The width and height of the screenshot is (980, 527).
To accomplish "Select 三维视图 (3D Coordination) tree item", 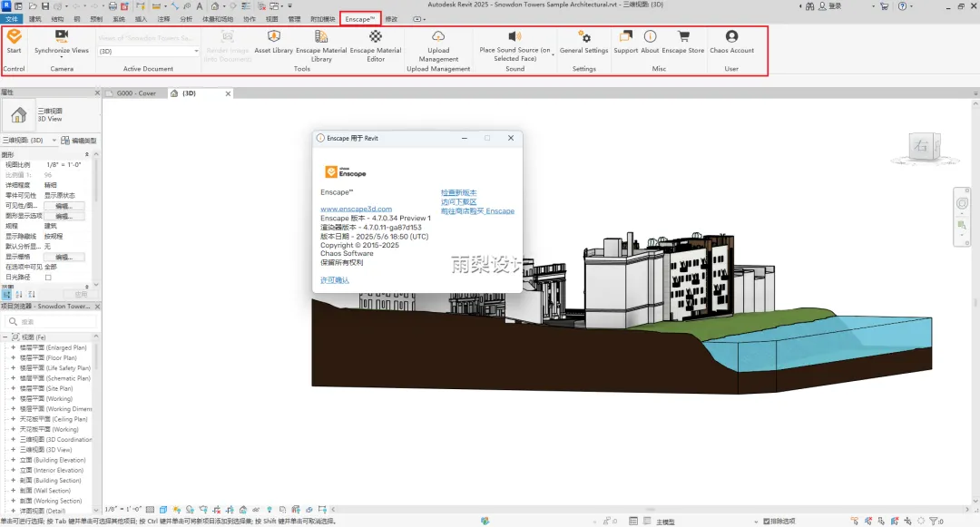I will coord(55,440).
